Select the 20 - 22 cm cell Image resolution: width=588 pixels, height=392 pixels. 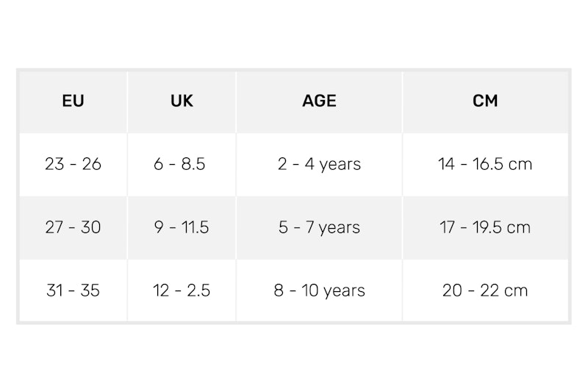click(485, 291)
